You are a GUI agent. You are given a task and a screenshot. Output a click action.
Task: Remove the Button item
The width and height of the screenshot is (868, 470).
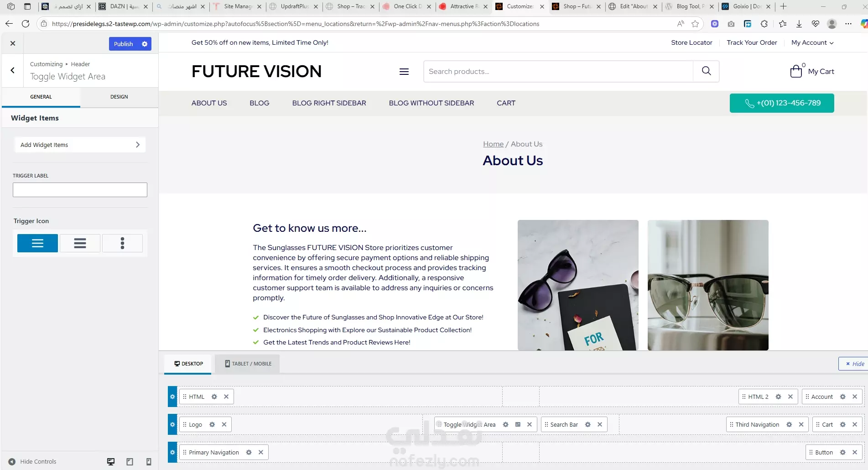tap(855, 452)
